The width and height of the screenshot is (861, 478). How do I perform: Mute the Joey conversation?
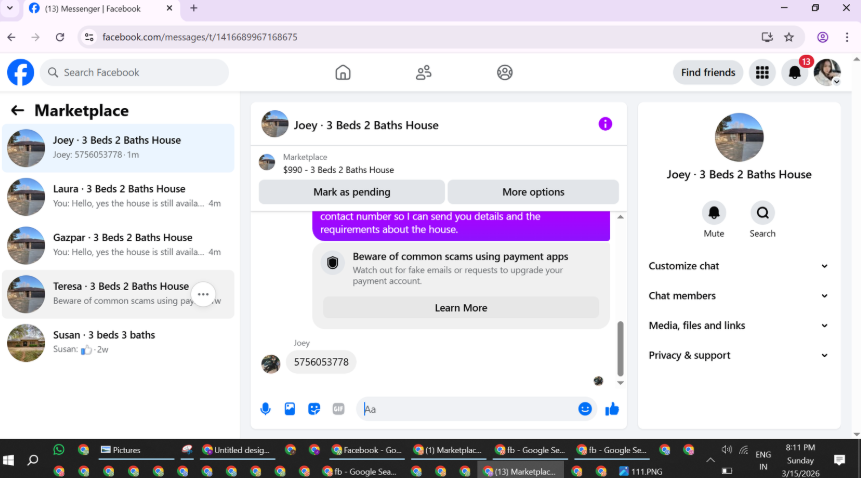714,213
